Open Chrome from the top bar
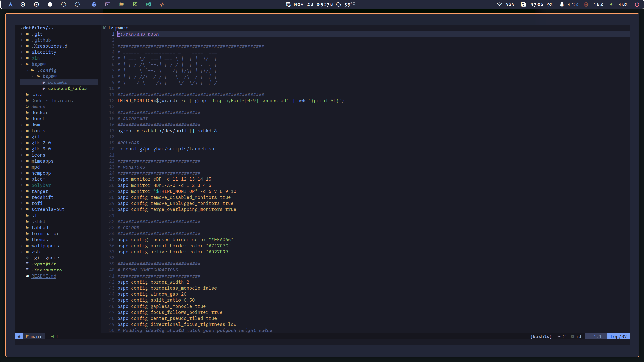The image size is (644, 362). (x=94, y=4)
